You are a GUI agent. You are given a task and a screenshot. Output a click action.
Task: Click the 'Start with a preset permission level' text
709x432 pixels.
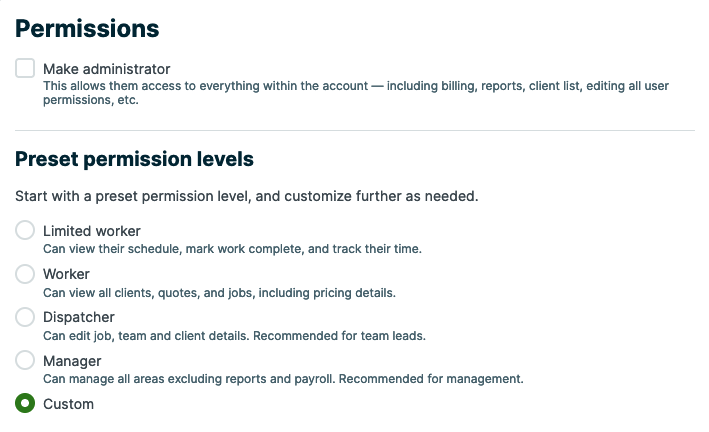pos(246,196)
